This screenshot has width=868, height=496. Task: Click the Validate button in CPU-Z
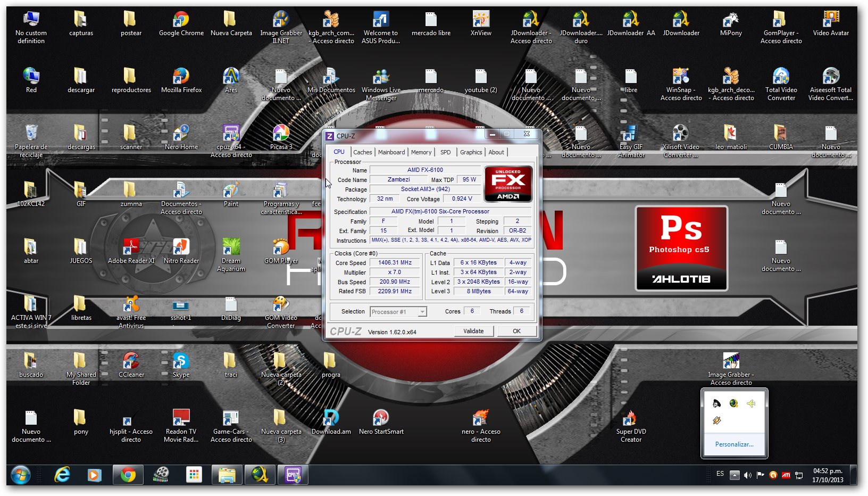click(x=473, y=331)
